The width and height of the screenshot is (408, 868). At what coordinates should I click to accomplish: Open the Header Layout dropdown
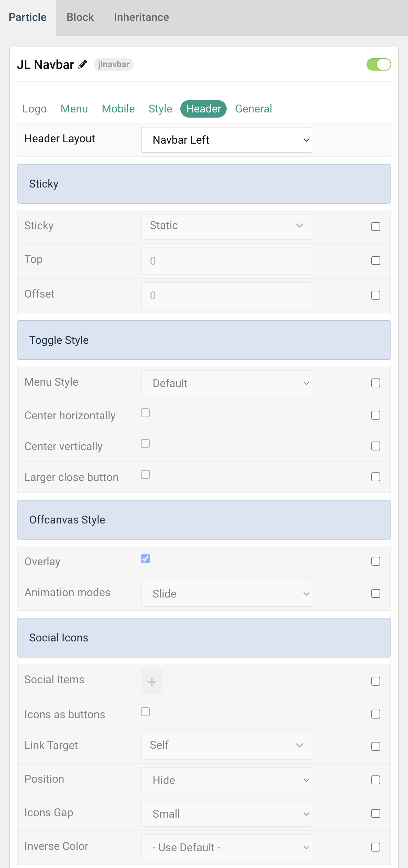pos(227,140)
